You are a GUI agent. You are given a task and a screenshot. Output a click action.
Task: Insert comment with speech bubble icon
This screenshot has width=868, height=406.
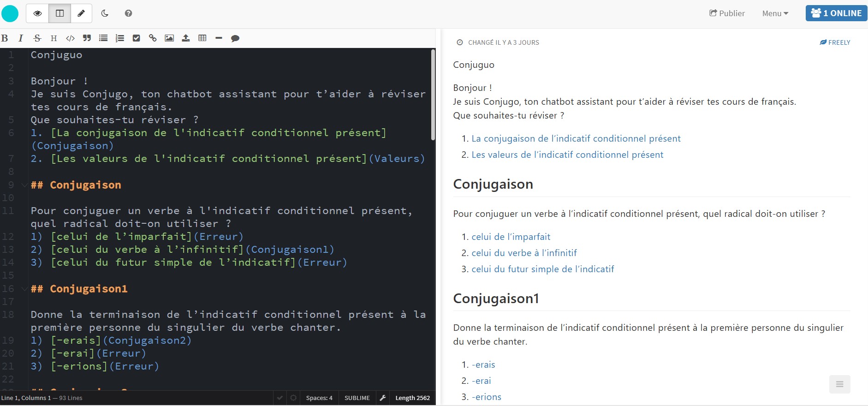coord(235,38)
